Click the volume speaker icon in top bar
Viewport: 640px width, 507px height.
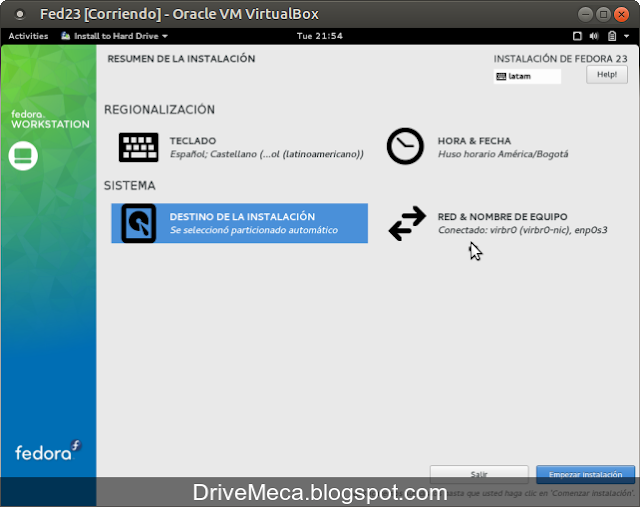click(594, 36)
